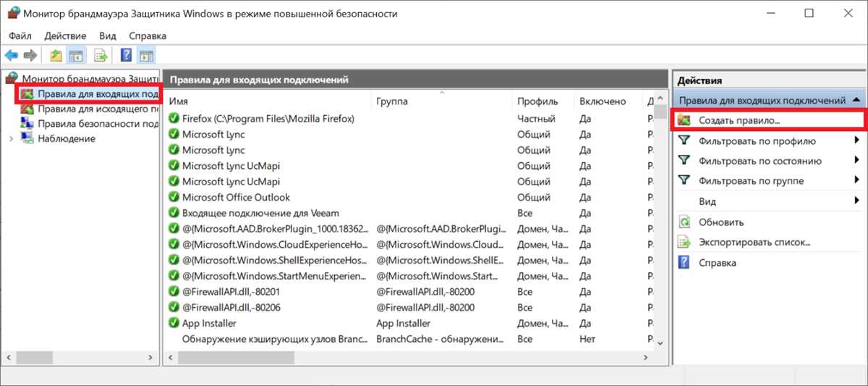
Task: Collapse the Правила для входящих подключений actions section
Action: (856, 100)
